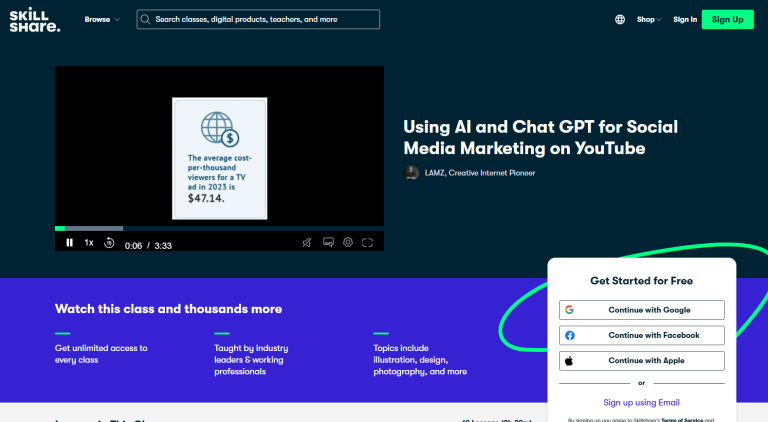Click 'Get unlimited access to every class' text
Viewport: 768px width, 422px height.
pos(101,354)
